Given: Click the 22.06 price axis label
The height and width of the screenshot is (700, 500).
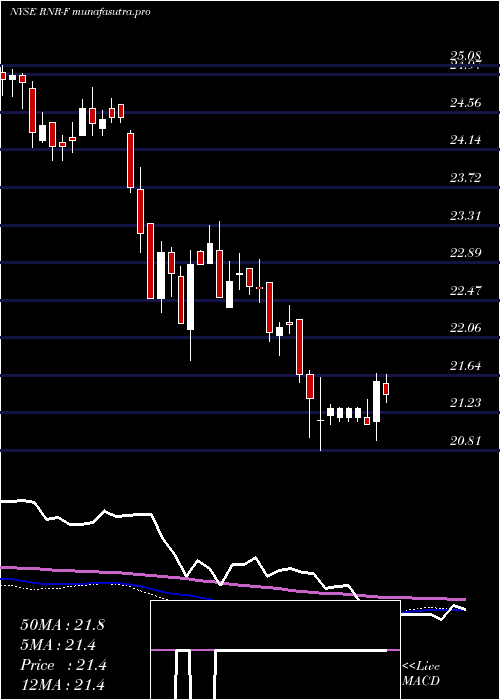Looking at the screenshot, I should point(466,328).
